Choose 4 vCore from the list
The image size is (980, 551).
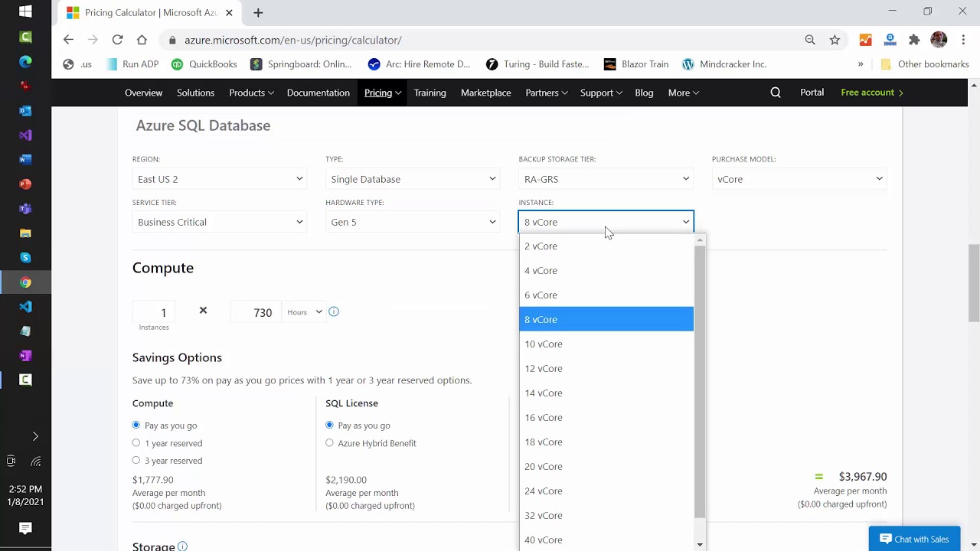click(x=606, y=270)
